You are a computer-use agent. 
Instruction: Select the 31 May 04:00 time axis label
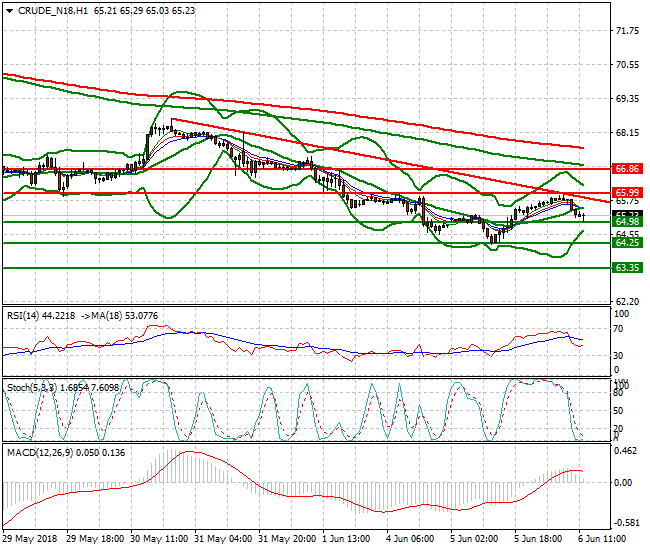click(223, 539)
